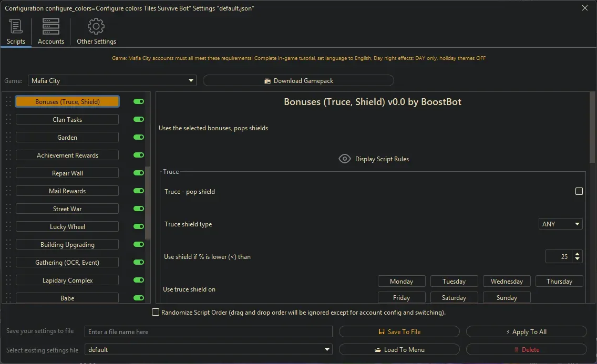597x364 pixels.
Task: Enable the Truce - pop shield checkbox
Action: click(579, 192)
